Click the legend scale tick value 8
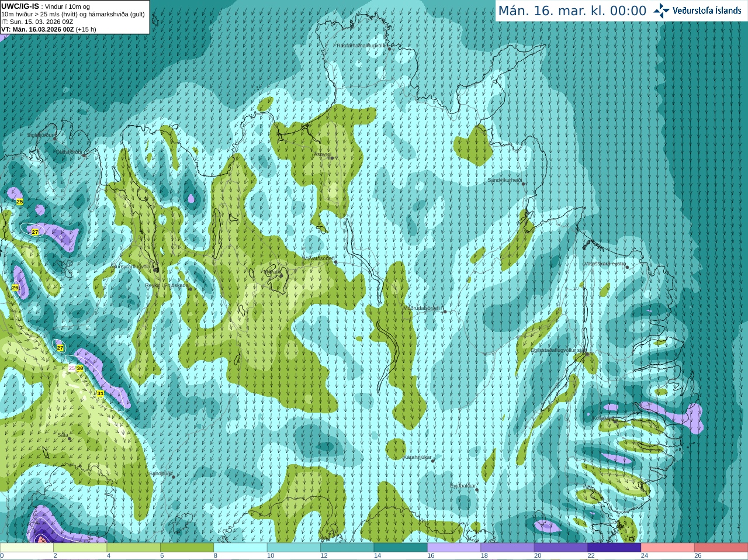The width and height of the screenshot is (748, 560). coord(216,556)
